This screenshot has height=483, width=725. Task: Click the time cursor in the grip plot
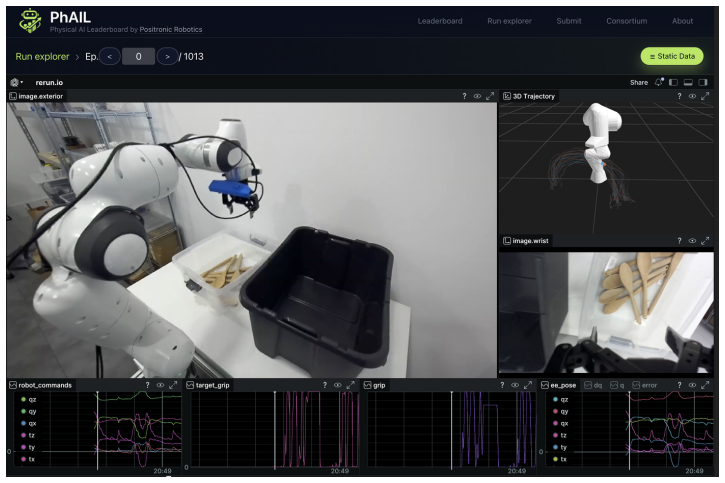(452, 430)
